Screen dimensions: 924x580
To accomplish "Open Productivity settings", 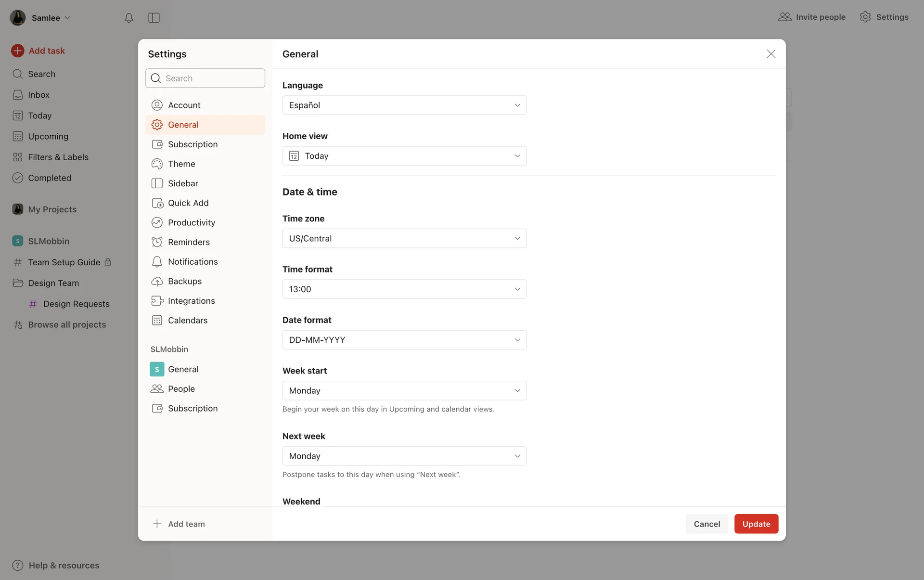I will 191,222.
